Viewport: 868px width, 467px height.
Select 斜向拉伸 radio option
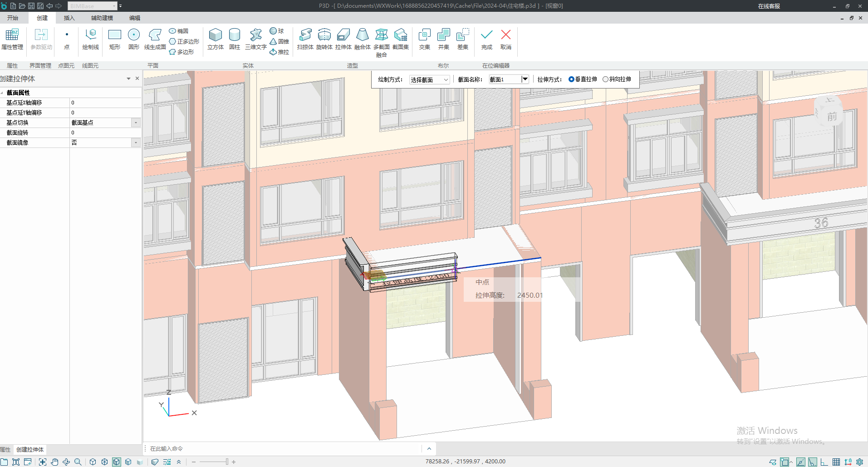(x=605, y=79)
